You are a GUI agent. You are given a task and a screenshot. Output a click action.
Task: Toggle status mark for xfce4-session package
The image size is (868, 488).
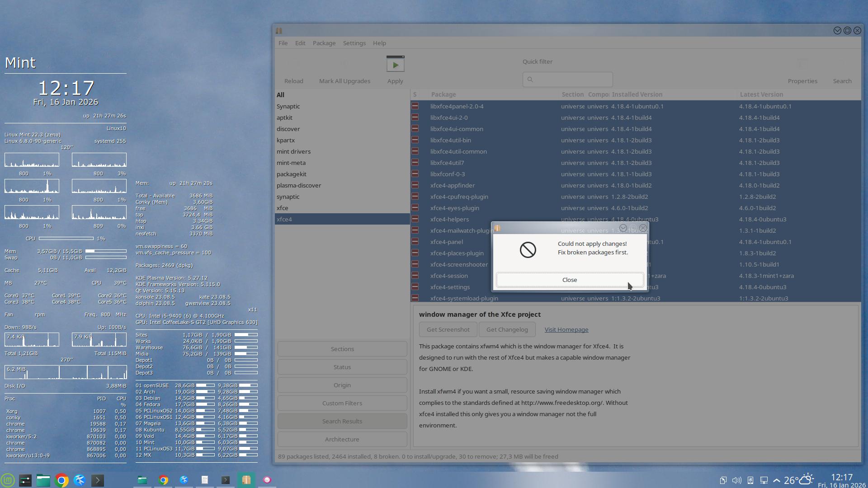[415, 276]
